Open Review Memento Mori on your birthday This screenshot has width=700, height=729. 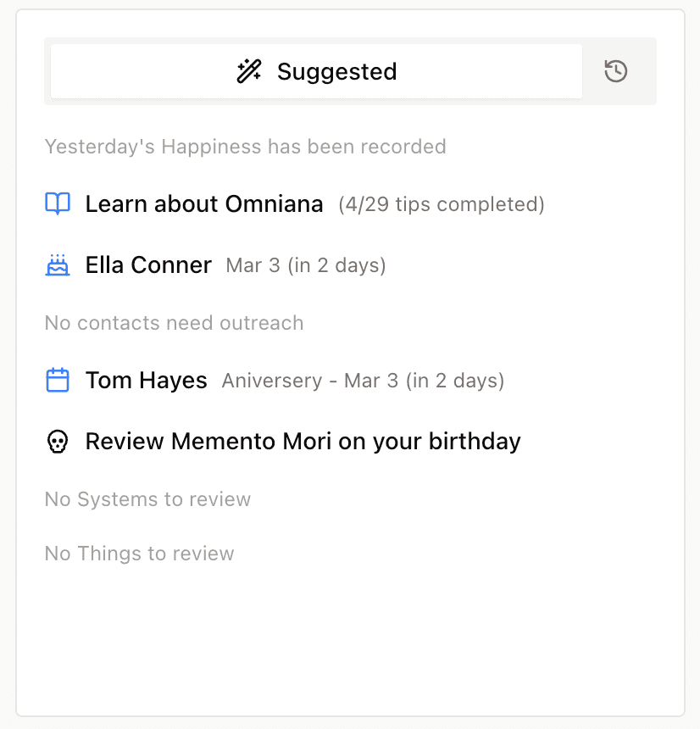(x=302, y=441)
